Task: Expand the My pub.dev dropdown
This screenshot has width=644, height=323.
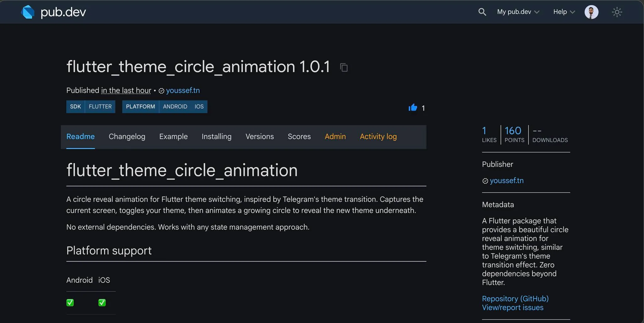Action: coord(518,12)
